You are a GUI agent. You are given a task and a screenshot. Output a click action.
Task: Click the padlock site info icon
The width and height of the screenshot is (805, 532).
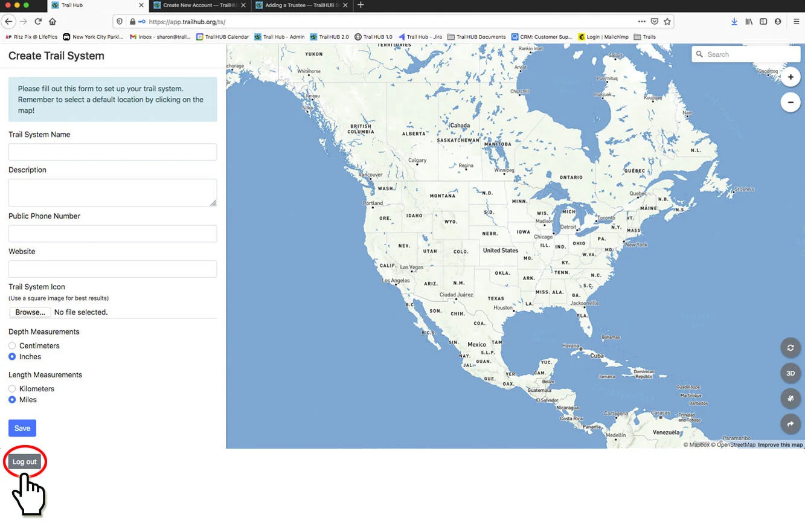[132, 21]
